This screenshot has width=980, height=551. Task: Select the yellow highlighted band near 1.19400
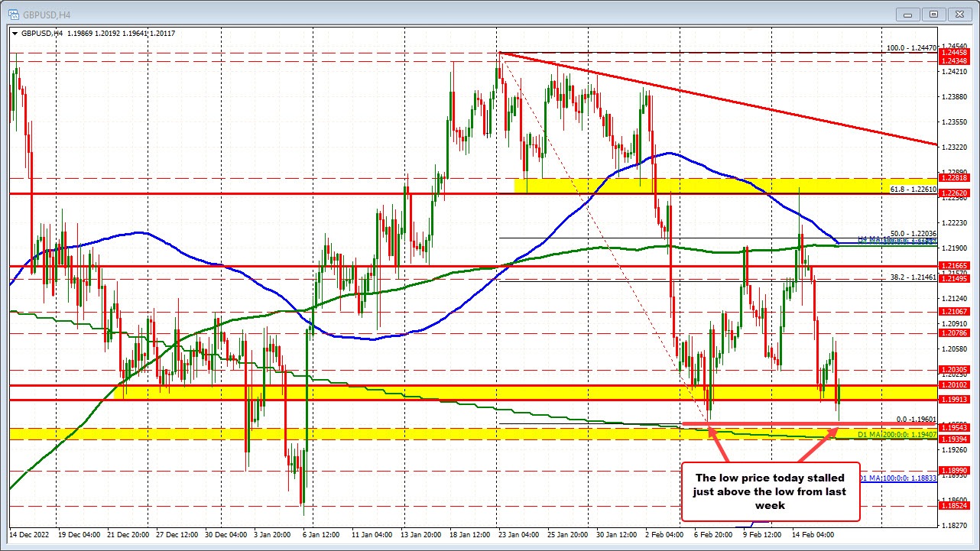click(459, 434)
